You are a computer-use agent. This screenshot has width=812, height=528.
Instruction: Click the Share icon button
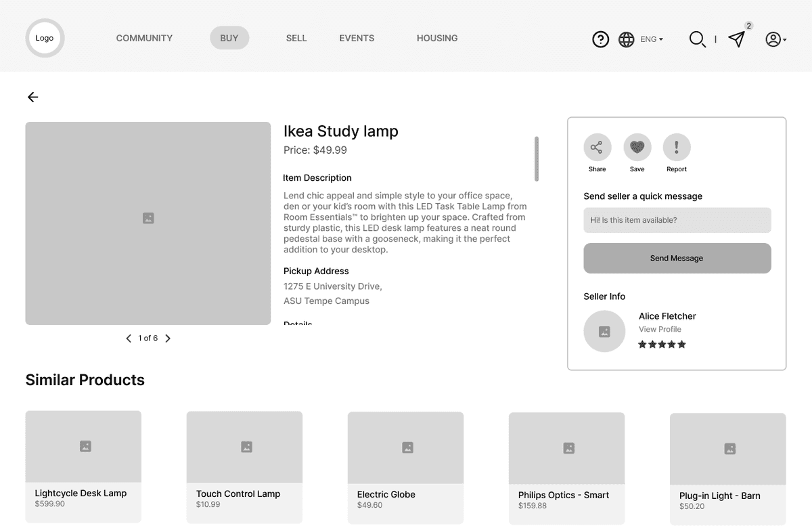[597, 147]
